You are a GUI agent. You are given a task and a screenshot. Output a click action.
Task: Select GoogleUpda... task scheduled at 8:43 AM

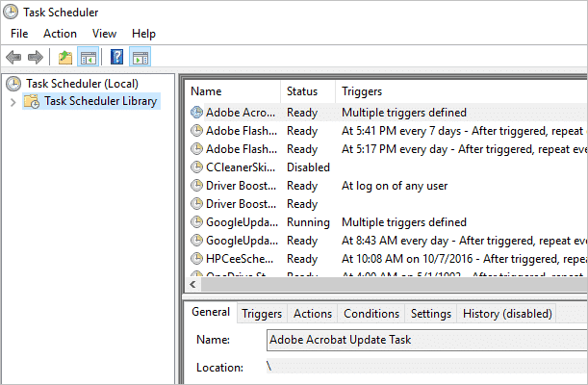pyautogui.click(x=242, y=240)
